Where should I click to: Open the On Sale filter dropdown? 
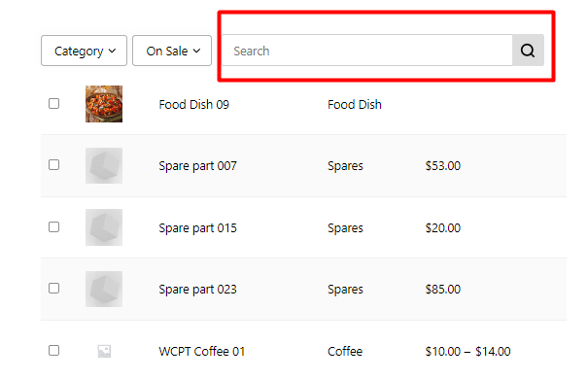[x=172, y=51]
